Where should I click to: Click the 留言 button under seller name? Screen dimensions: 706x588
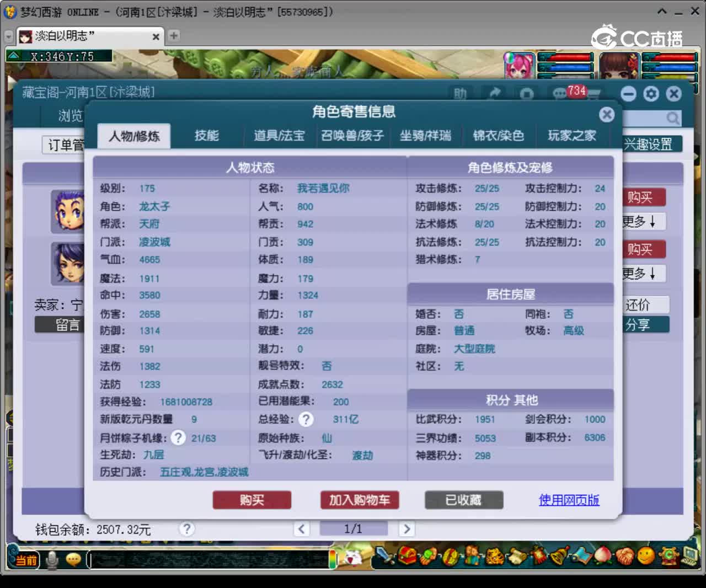coord(60,325)
